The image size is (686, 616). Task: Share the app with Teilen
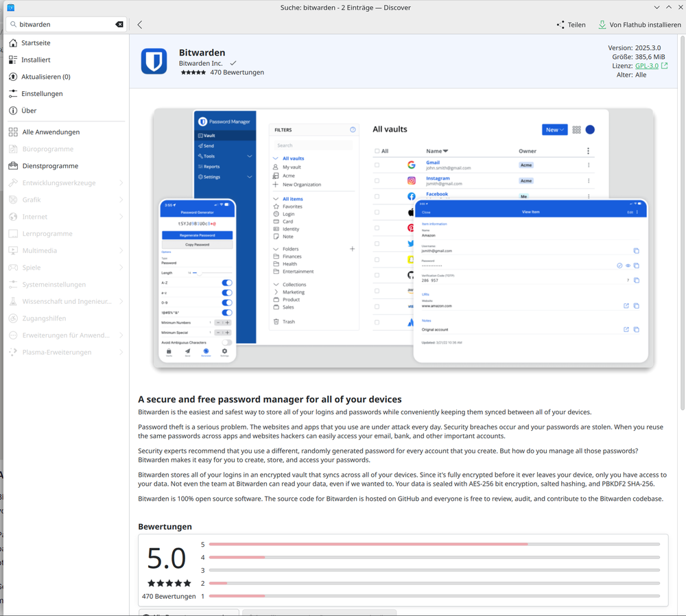571,25
